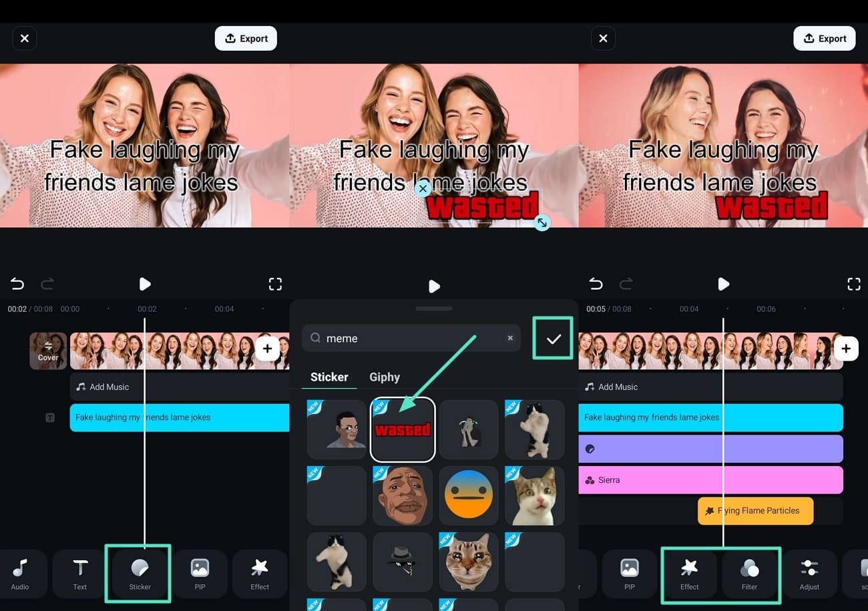The height and width of the screenshot is (611, 868).
Task: Clear the meme search text
Action: (510, 338)
